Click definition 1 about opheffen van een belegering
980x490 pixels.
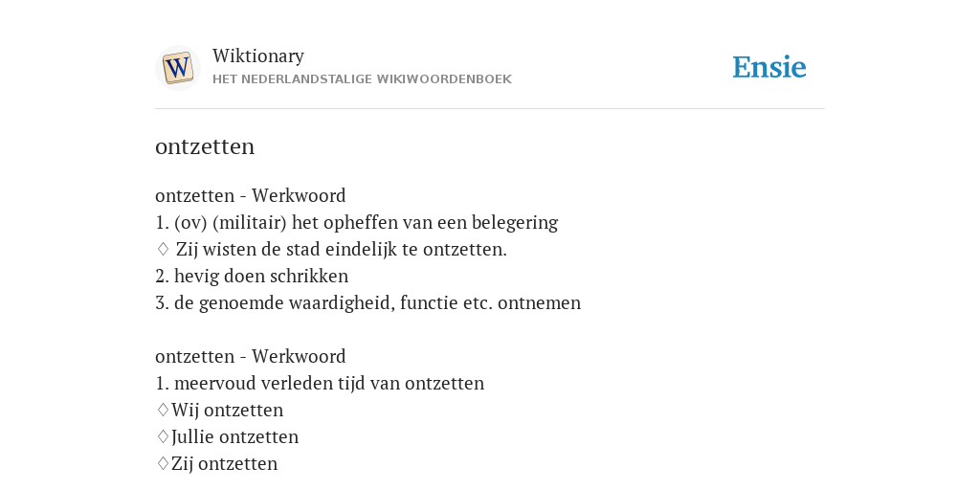point(357,222)
